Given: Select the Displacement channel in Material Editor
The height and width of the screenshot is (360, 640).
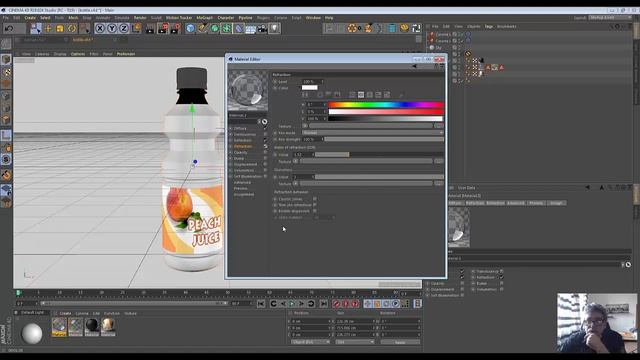Looking at the screenshot, I should tap(245, 164).
